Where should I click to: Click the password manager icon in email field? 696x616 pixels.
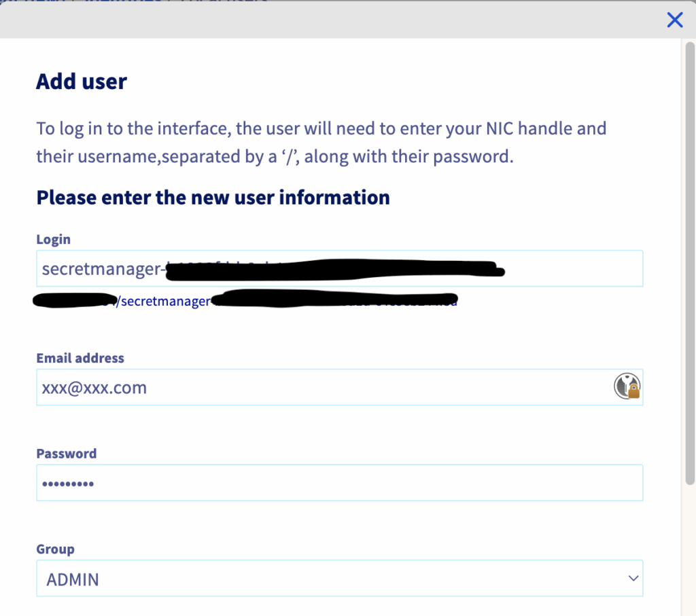click(x=627, y=387)
